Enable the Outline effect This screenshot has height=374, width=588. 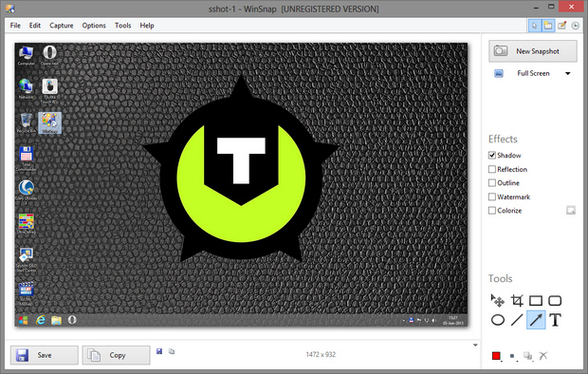tap(492, 183)
